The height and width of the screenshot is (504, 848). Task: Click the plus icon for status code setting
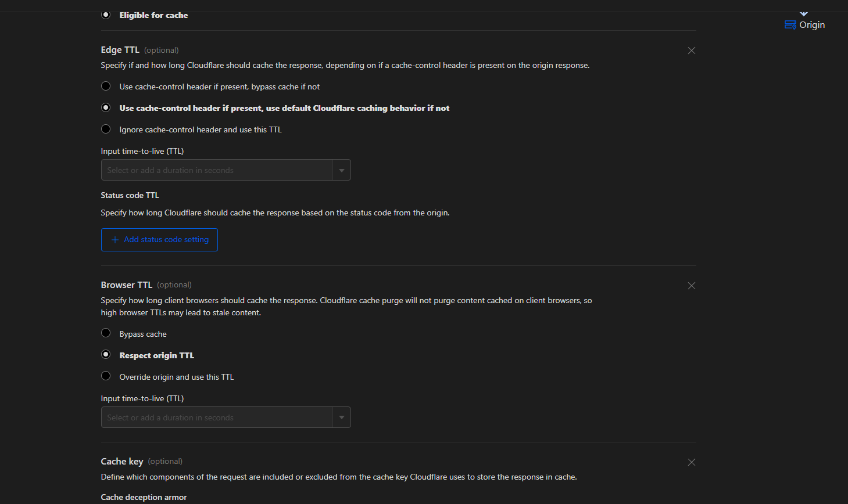(x=115, y=240)
